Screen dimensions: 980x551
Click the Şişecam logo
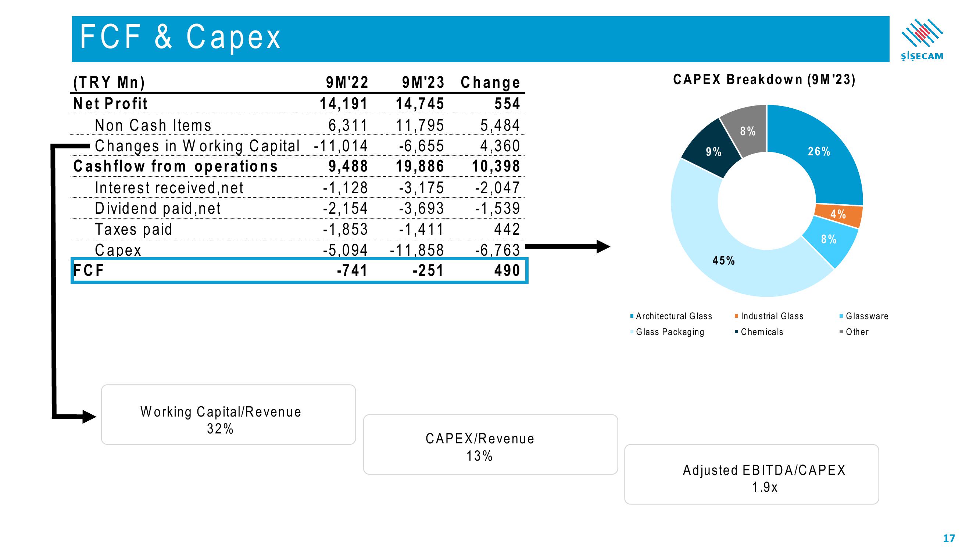[922, 40]
